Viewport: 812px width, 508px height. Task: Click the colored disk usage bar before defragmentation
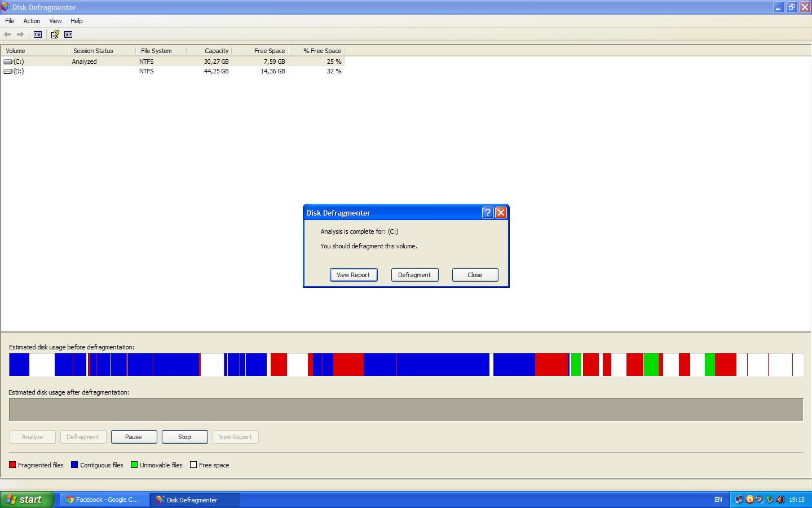pyautogui.click(x=406, y=365)
